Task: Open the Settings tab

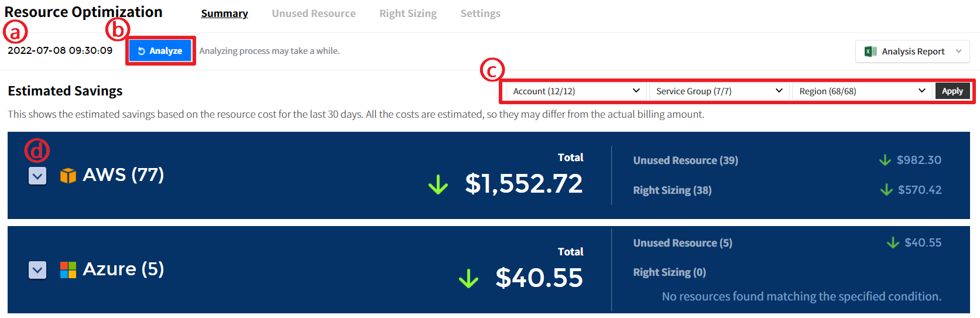Action: click(x=480, y=13)
